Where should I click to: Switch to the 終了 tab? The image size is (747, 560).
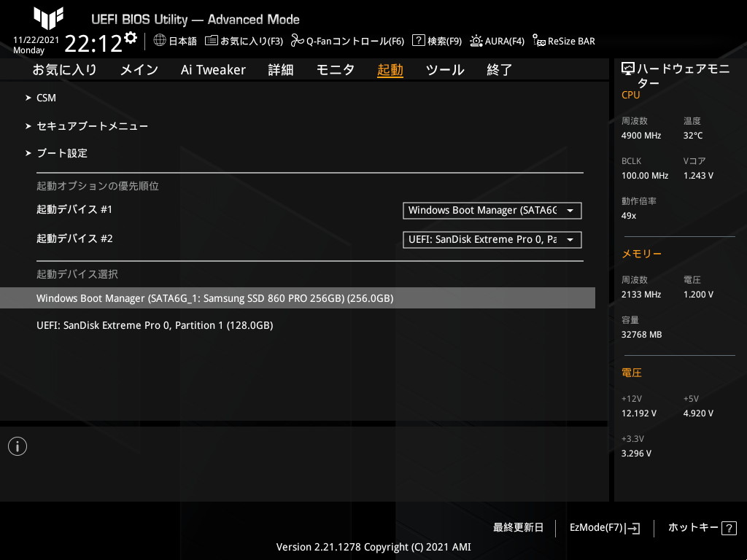[499, 70]
